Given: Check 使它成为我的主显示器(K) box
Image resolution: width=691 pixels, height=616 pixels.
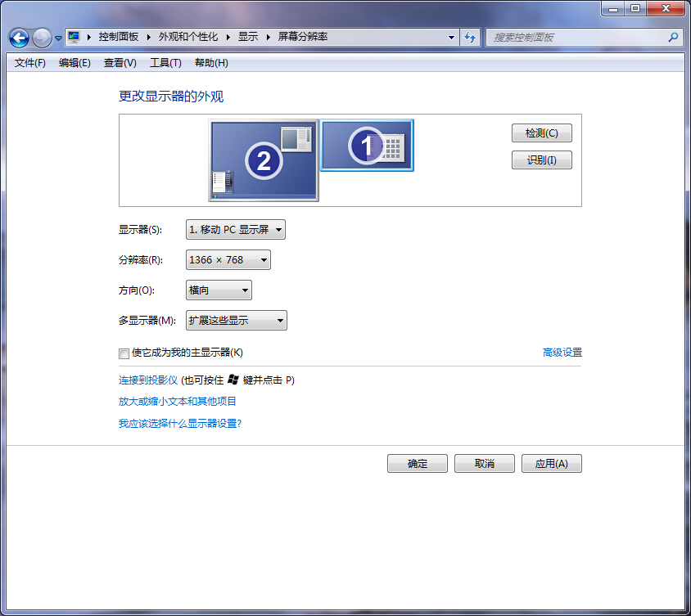Looking at the screenshot, I should click(x=124, y=353).
